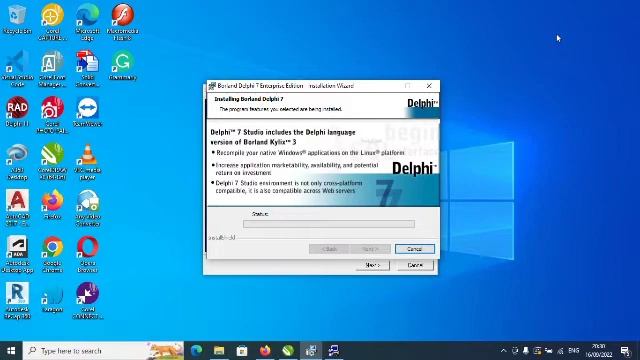
Task: Click the installation Status progress bar
Action: pyautogui.click(x=329, y=224)
